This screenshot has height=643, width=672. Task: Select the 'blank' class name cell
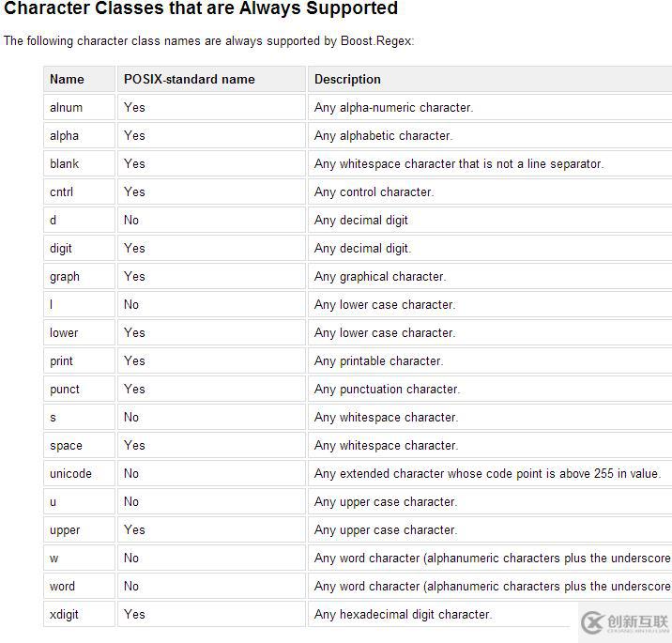79,163
